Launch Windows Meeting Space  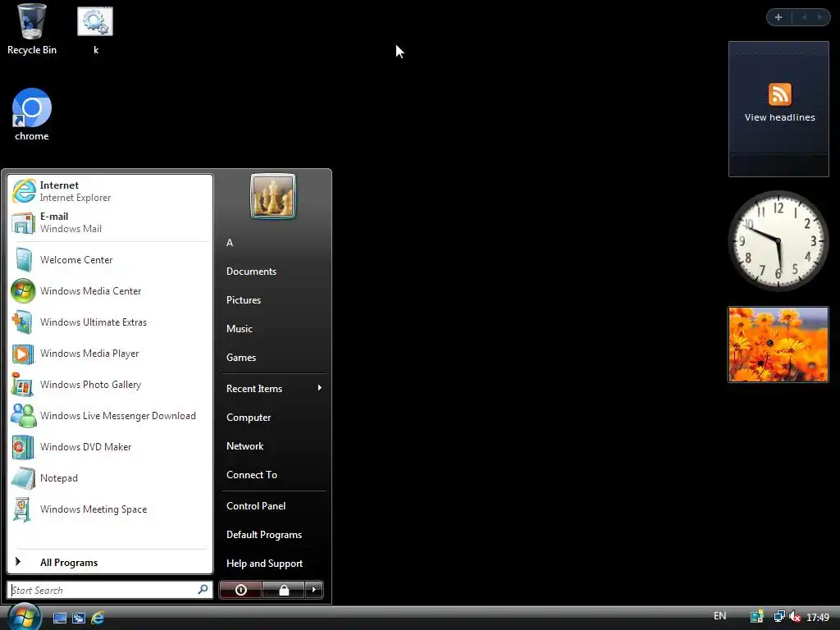(110, 509)
